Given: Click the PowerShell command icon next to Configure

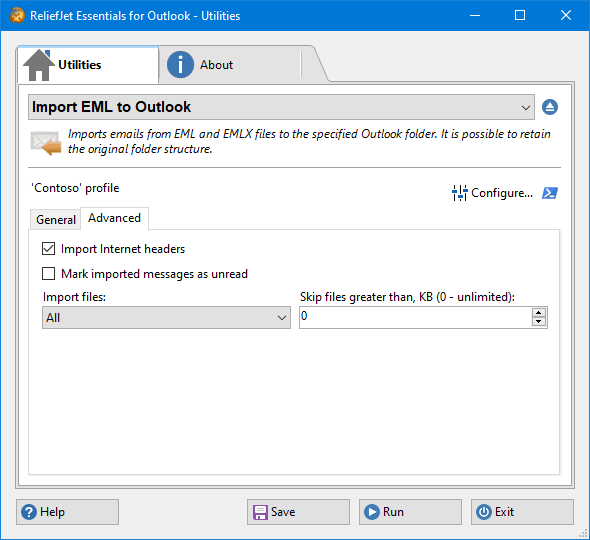Looking at the screenshot, I should (550, 193).
